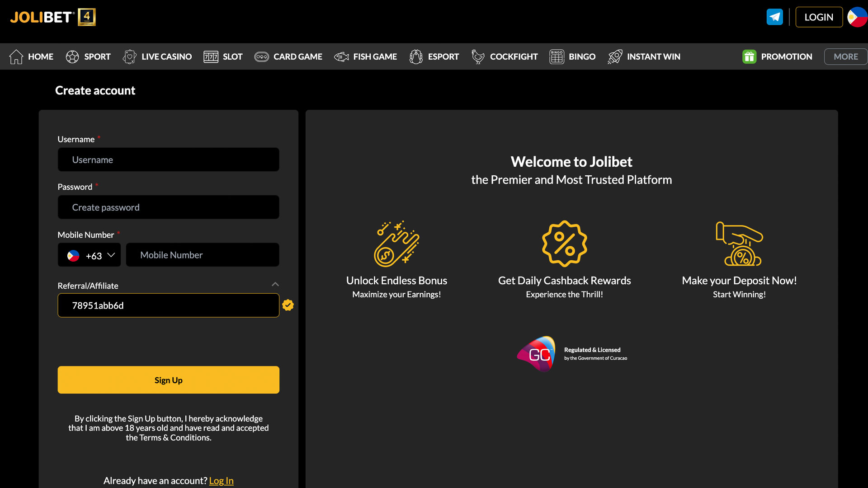Open the SPORT menu item
Screen dimensions: 868x488
pos(97,56)
